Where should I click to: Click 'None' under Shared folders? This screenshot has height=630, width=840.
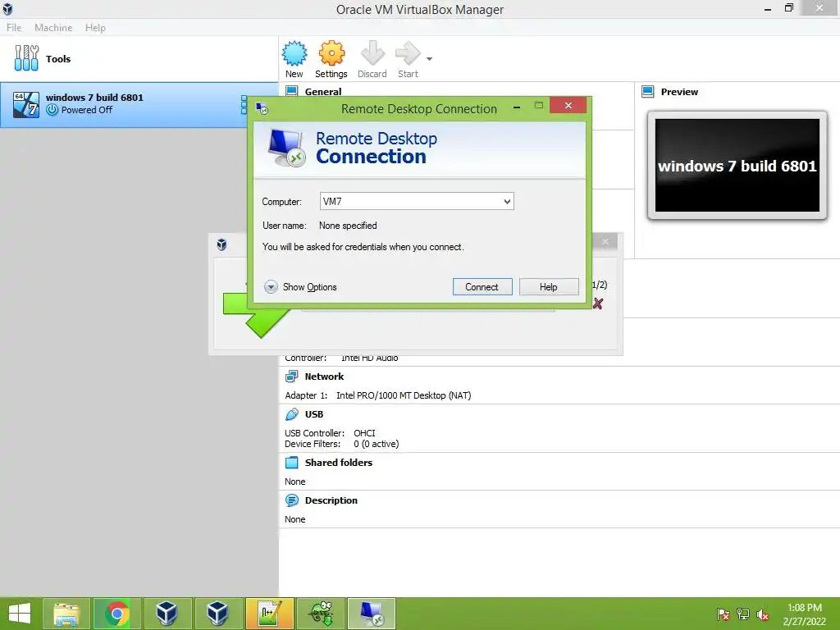294,482
